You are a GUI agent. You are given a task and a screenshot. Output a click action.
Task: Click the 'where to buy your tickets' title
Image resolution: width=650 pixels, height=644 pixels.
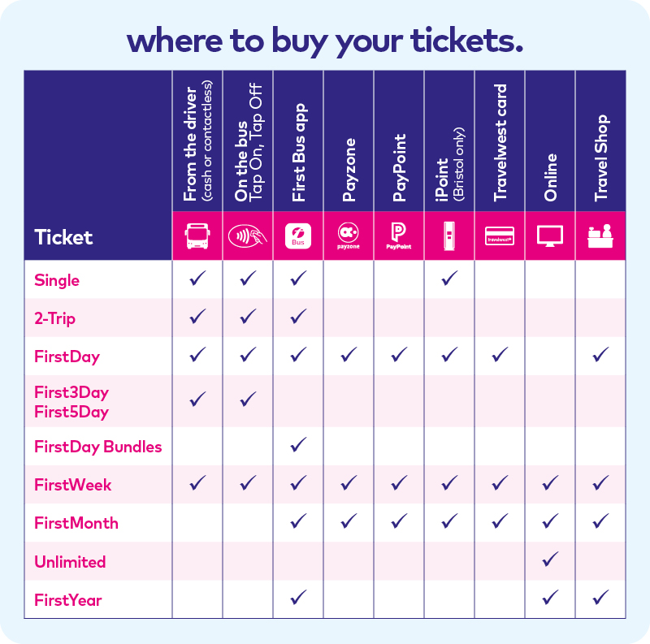coord(325,40)
